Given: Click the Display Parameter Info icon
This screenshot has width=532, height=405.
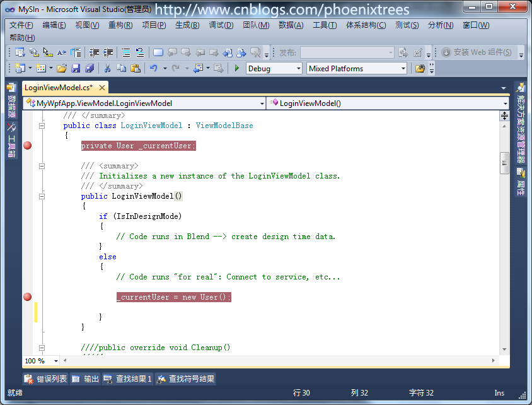Looking at the screenshot, I should (34, 52).
